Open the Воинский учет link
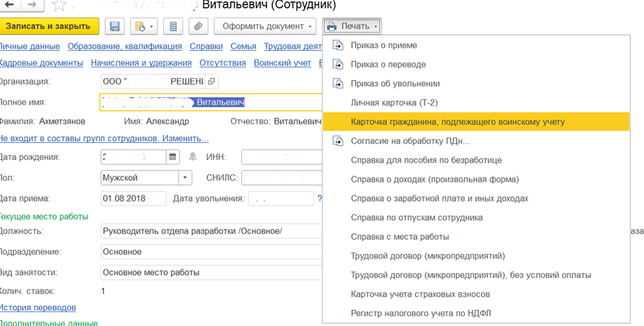Image resolution: width=644 pixels, height=326 pixels. [282, 63]
